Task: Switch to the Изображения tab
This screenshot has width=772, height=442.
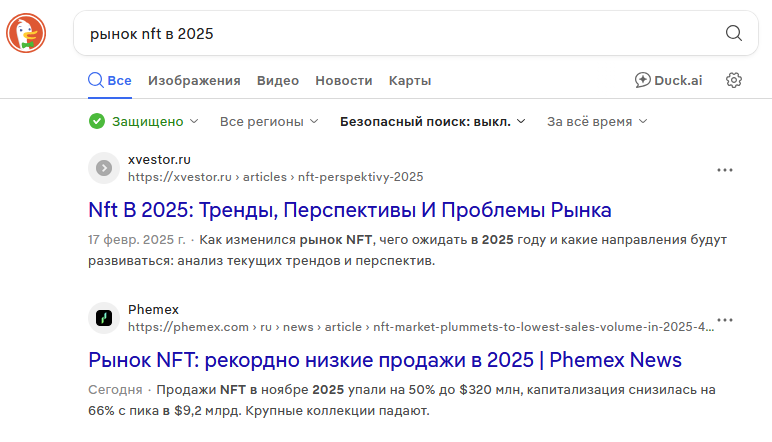Action: (x=194, y=81)
